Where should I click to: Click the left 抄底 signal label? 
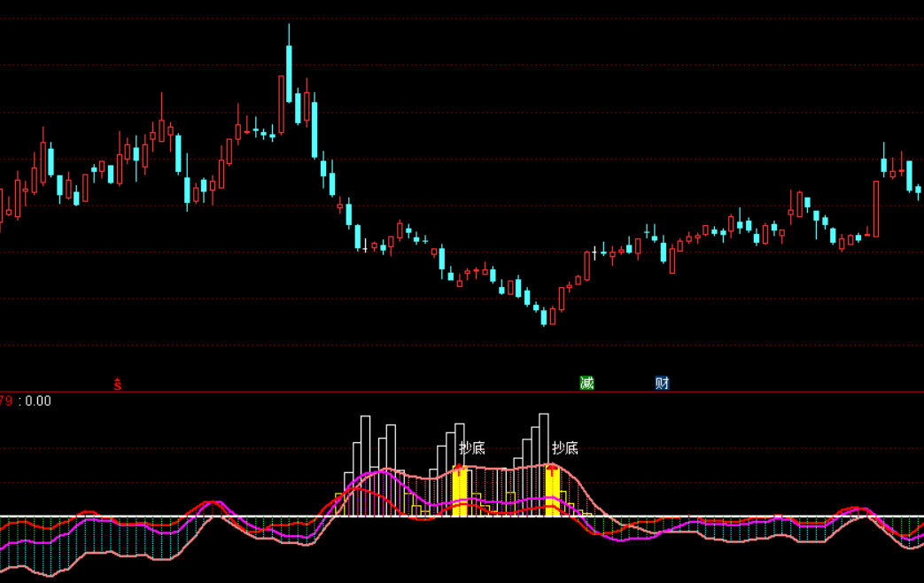click(x=472, y=448)
